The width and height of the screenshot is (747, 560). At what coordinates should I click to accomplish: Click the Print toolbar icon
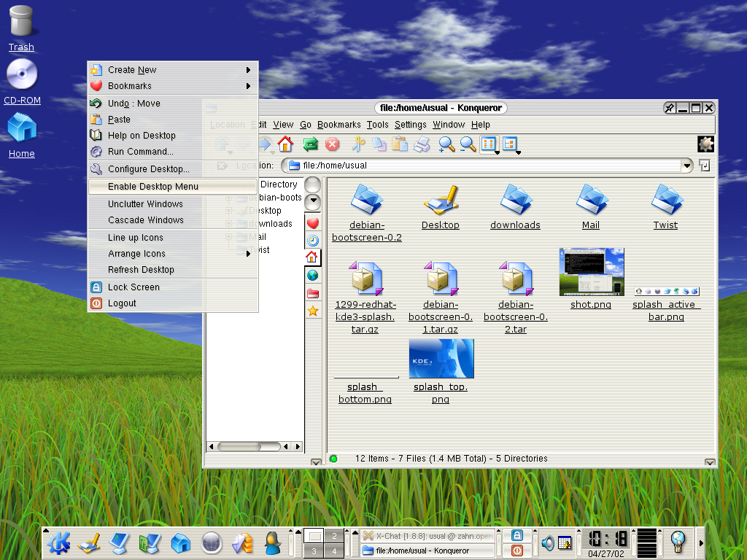click(x=422, y=144)
